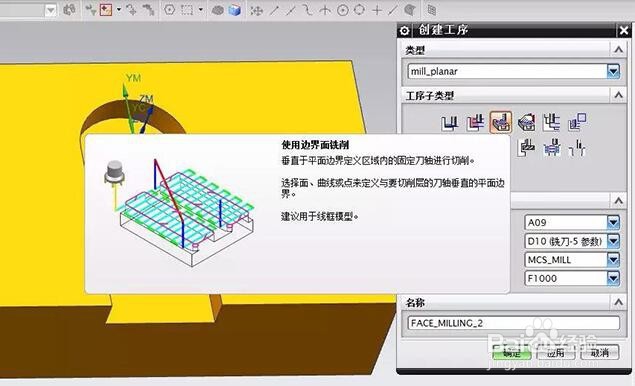Image resolution: width=635 pixels, height=386 pixels.
Task: Open the MCS_MILL geometry dropdown
Action: coord(613,260)
